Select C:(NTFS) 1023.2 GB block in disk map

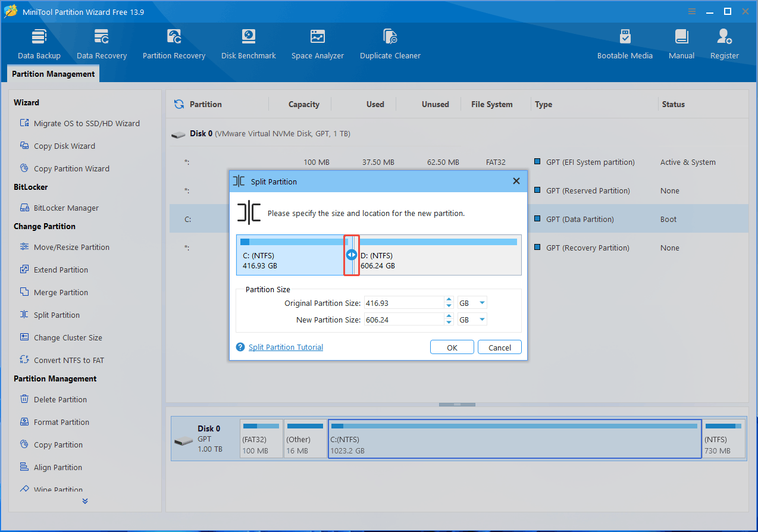point(515,439)
